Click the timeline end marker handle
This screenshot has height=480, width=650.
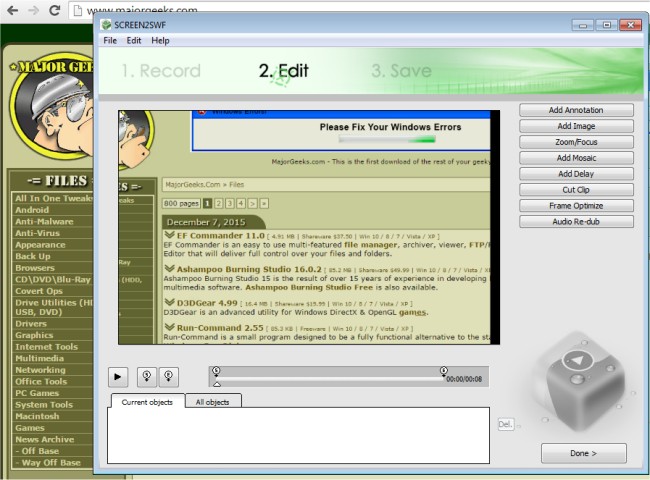pos(444,370)
